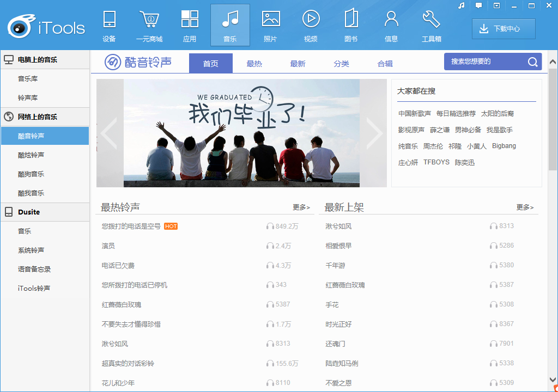
Task: Open the 照片 photos section
Action: pos(270,26)
